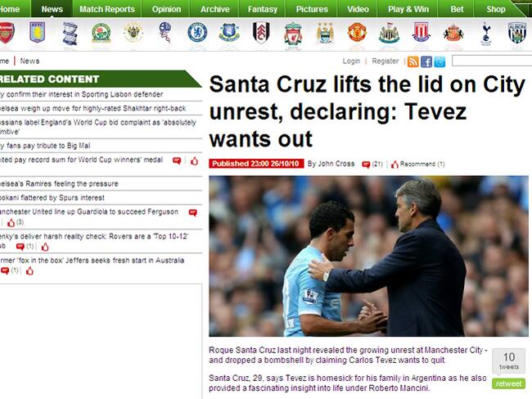Open the Newcastle United club crest

click(x=389, y=33)
